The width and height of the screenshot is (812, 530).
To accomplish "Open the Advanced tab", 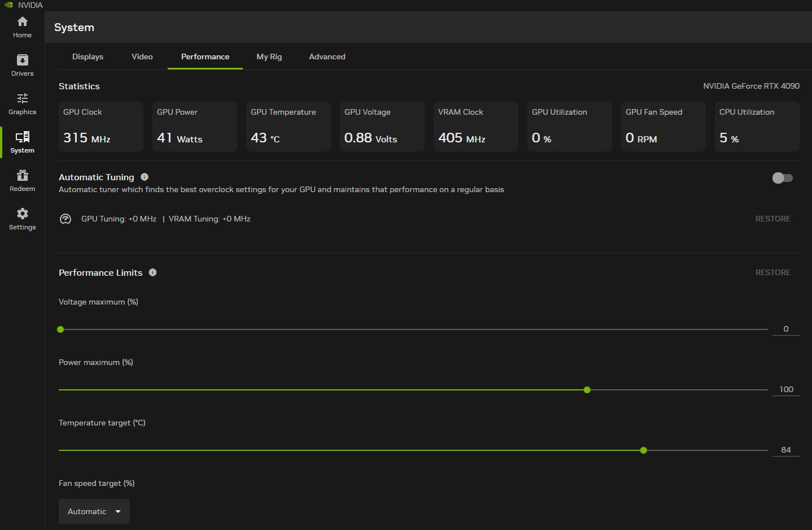I will (x=328, y=57).
